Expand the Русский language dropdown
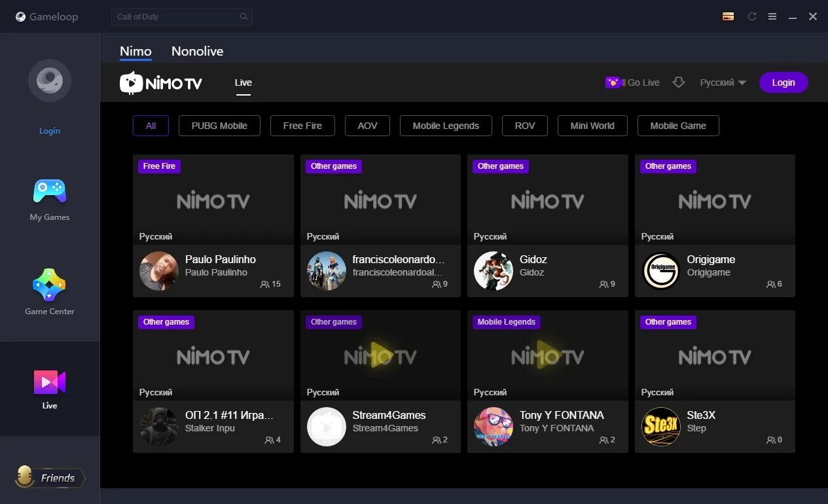 [x=723, y=82]
